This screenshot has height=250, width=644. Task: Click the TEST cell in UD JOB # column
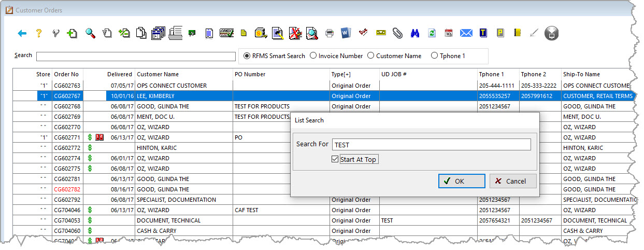[428, 220]
